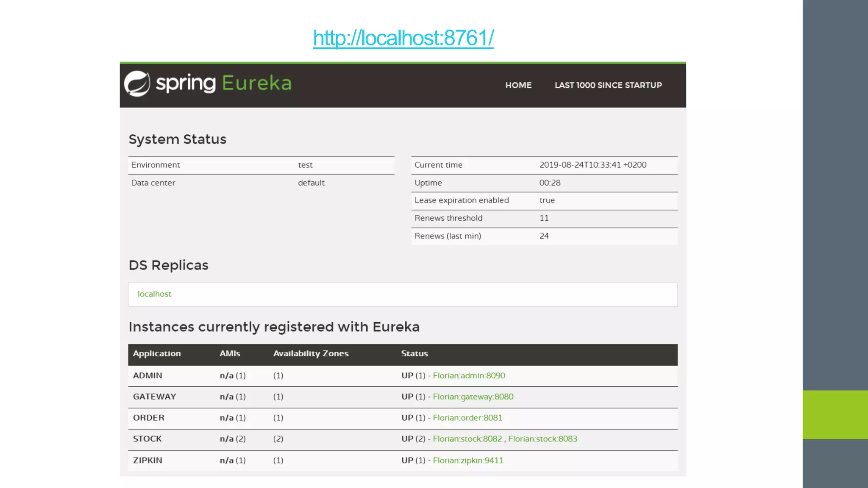Select the ZIPKIN application row name
868x488 pixels.
coord(147,460)
